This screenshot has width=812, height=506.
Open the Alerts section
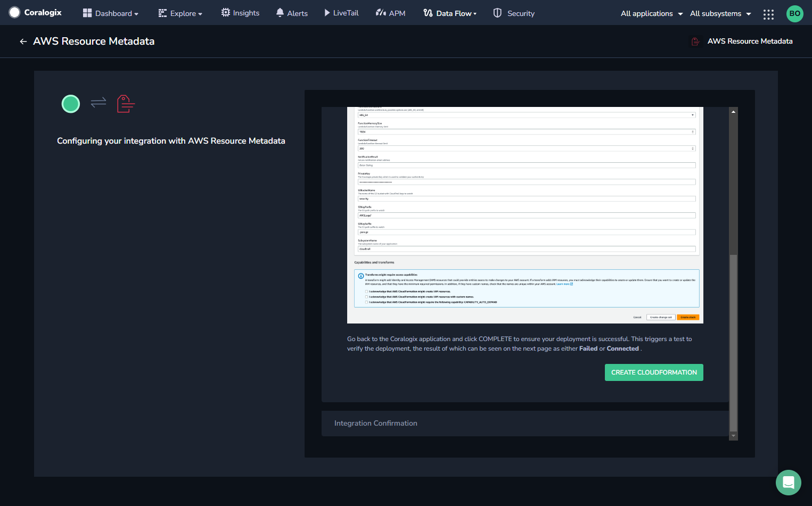[x=292, y=13]
